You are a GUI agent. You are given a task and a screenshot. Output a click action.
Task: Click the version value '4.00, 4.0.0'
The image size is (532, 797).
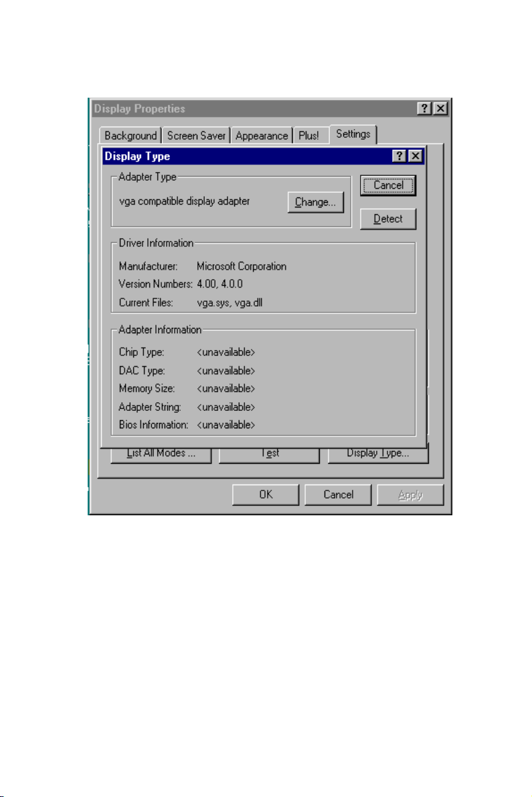219,284
